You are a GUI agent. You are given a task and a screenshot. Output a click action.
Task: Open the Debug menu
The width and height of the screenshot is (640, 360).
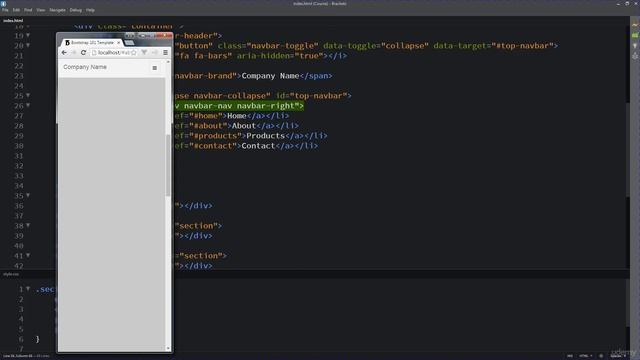[x=76, y=10]
